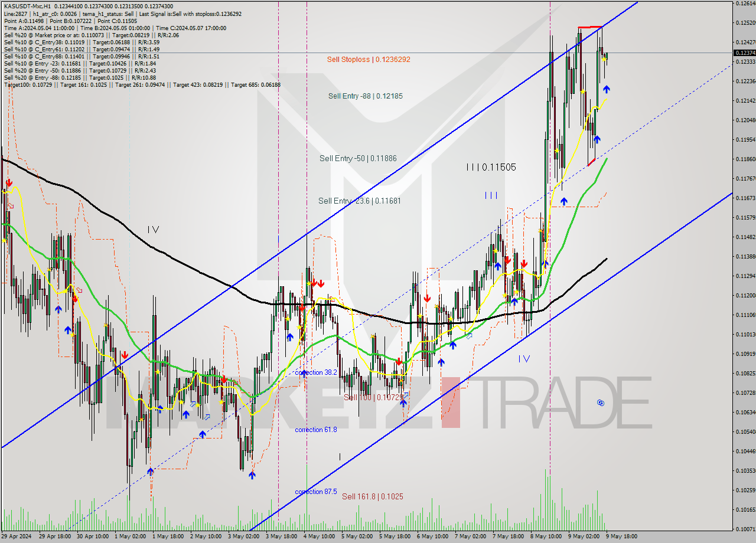Select the 'Sell 100 | 0.10729' target label
Screen dimensions: 756x543
pyautogui.click(x=373, y=398)
